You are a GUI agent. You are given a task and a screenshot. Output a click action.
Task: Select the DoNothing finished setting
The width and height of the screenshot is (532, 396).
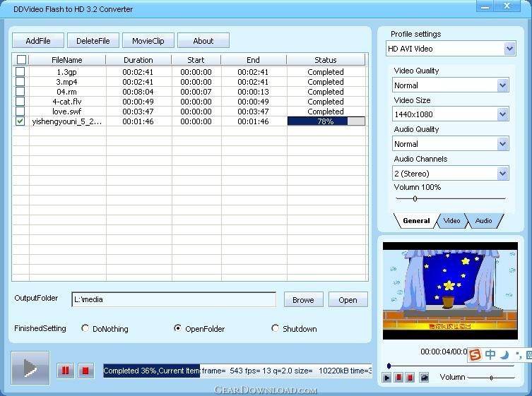(85, 328)
